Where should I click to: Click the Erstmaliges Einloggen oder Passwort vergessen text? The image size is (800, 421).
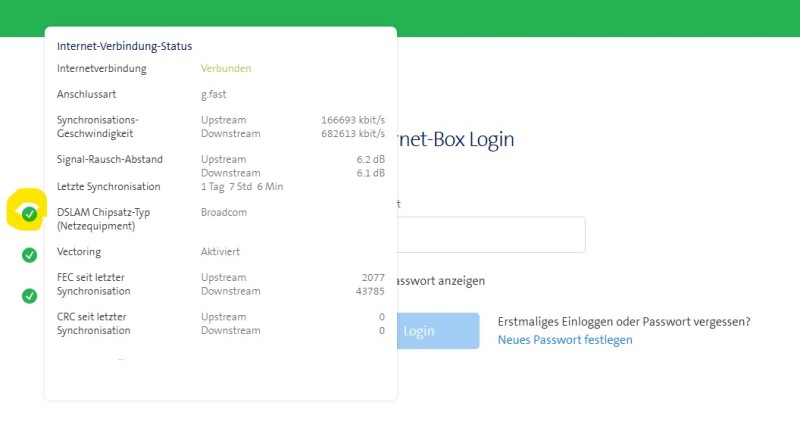pos(624,322)
